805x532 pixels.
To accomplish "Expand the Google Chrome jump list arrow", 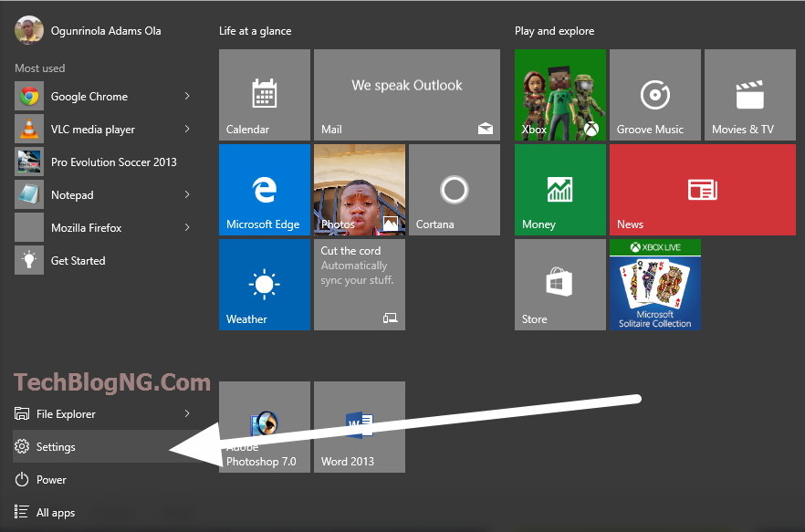I will (x=187, y=96).
